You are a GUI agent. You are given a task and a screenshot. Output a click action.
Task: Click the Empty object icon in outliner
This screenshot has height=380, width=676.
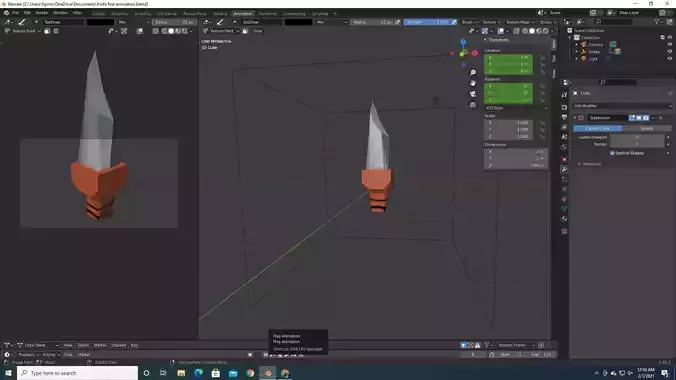(584, 51)
